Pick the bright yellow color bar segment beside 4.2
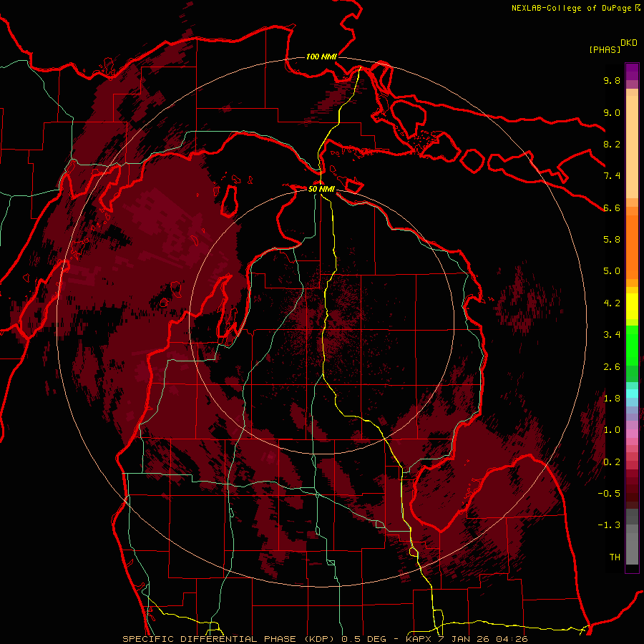The height and width of the screenshot is (644, 644). (632, 306)
